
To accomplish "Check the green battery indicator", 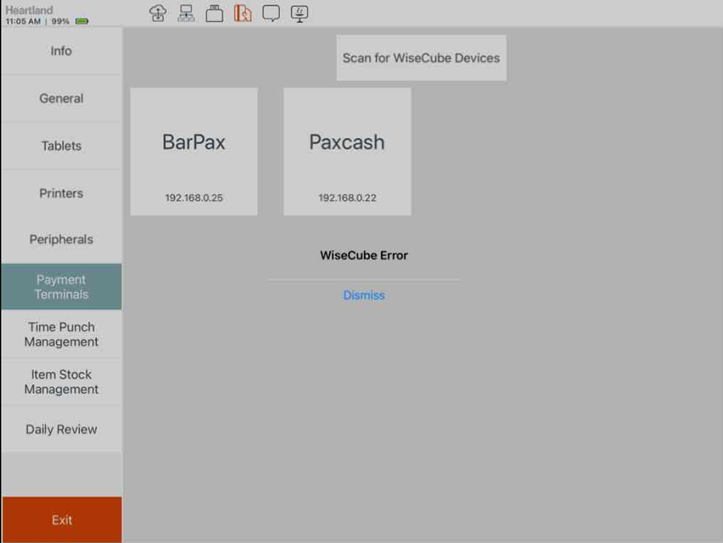I will pos(82,21).
